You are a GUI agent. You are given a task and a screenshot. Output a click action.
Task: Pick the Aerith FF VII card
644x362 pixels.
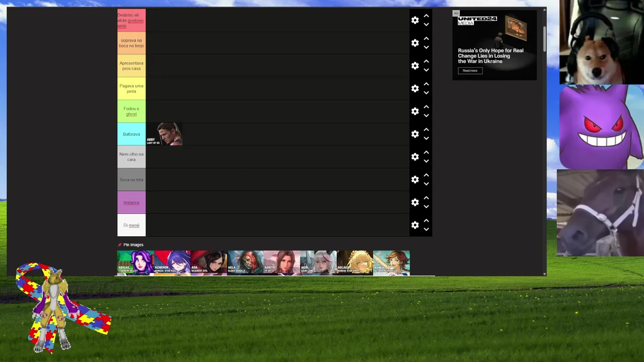[282, 262]
